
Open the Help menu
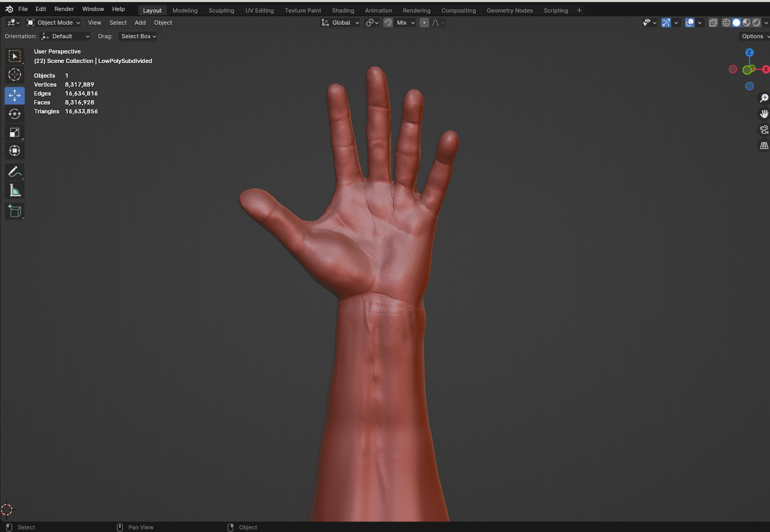pos(119,9)
